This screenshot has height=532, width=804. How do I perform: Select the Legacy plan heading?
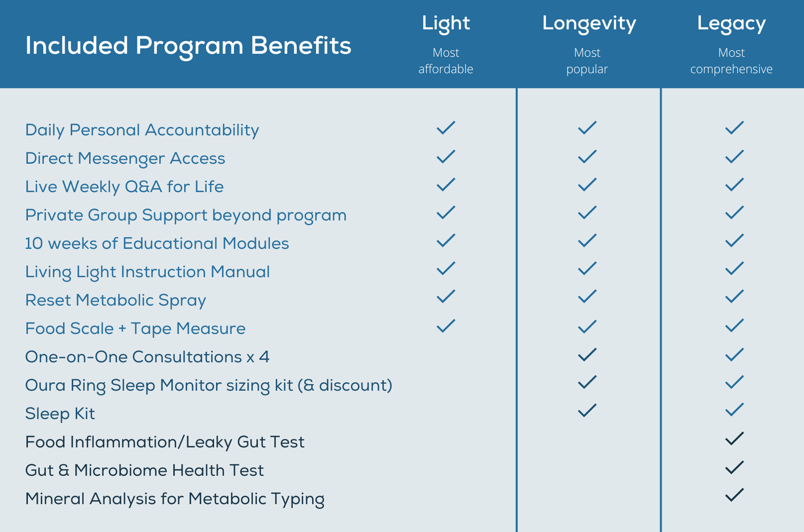[x=731, y=23]
